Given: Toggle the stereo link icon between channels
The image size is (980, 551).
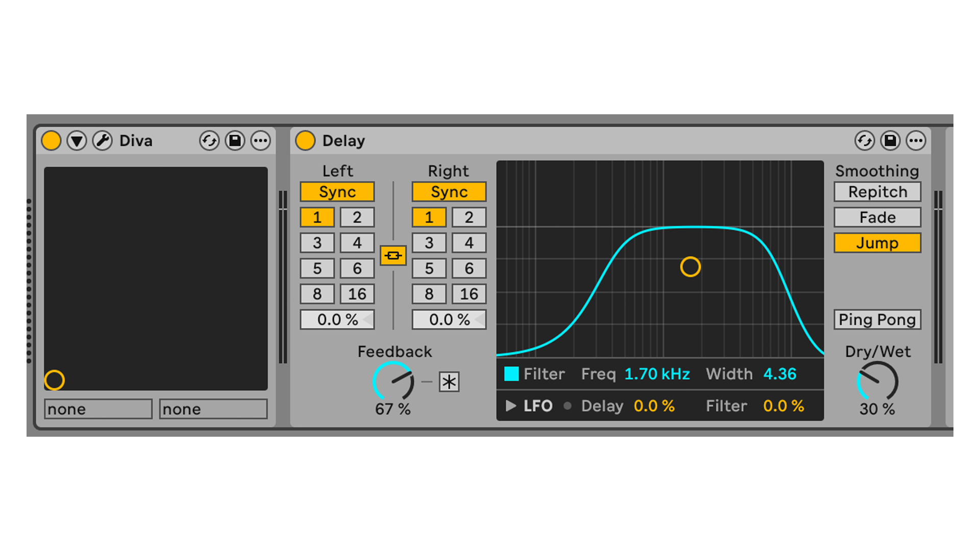Looking at the screenshot, I should point(393,256).
